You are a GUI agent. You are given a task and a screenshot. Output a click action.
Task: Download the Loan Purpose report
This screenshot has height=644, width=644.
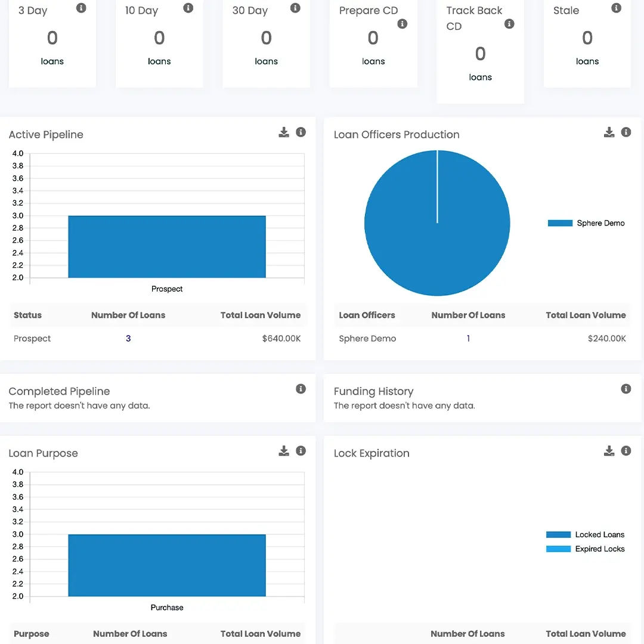pyautogui.click(x=284, y=451)
